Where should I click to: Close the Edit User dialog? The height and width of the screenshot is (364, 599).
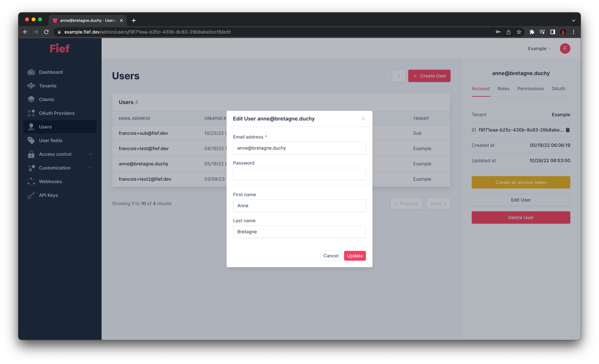363,119
